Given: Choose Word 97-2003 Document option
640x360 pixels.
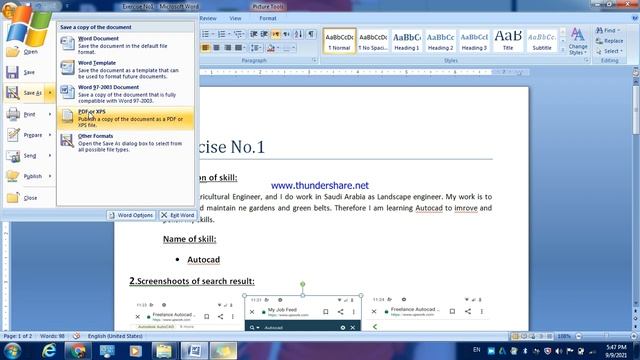Looking at the screenshot, I should pos(126,94).
